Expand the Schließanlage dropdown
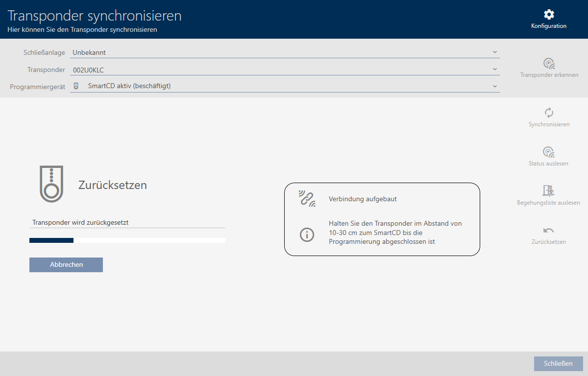 (x=494, y=52)
